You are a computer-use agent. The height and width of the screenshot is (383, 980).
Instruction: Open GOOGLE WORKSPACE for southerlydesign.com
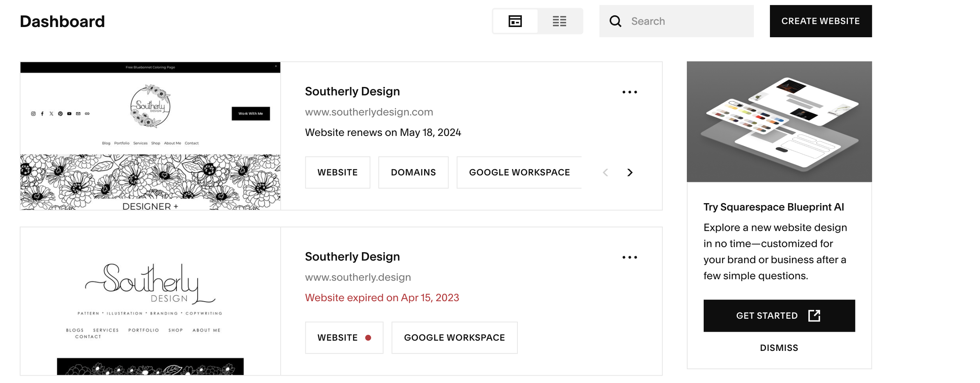click(x=519, y=172)
